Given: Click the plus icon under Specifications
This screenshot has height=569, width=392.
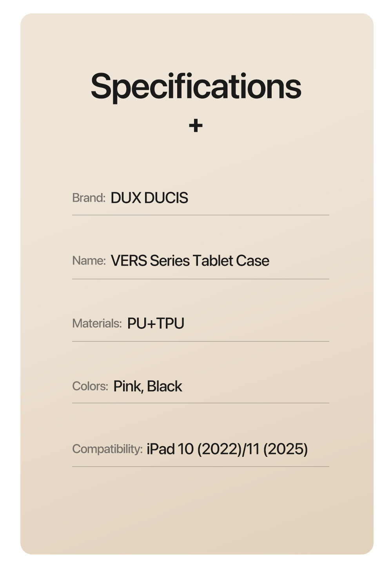Looking at the screenshot, I should pyautogui.click(x=196, y=126).
